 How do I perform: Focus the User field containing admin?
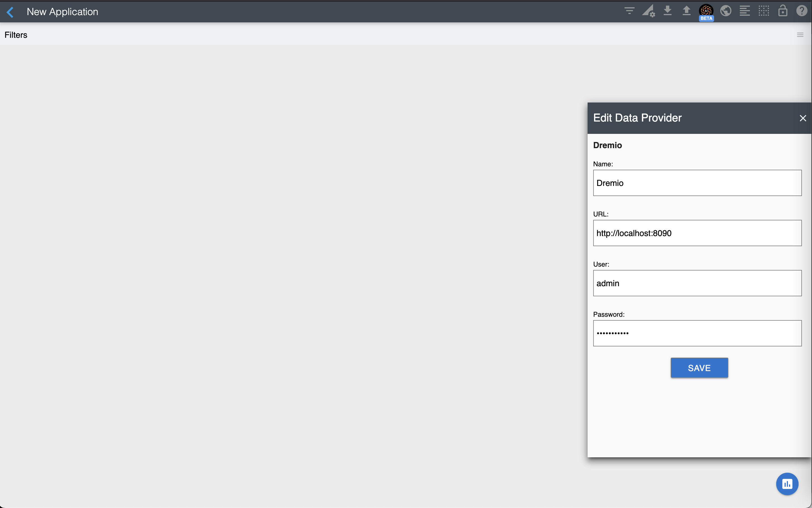(x=697, y=283)
